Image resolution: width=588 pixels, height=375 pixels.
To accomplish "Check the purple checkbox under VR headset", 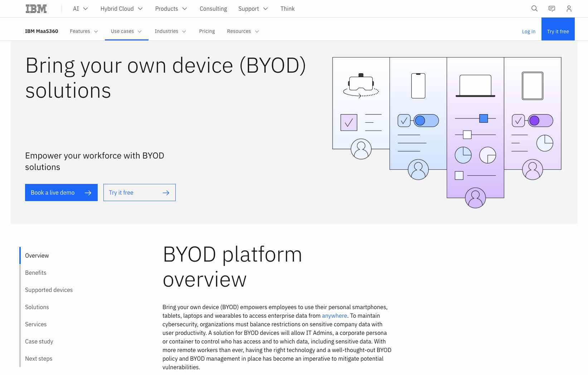I will pos(349,123).
